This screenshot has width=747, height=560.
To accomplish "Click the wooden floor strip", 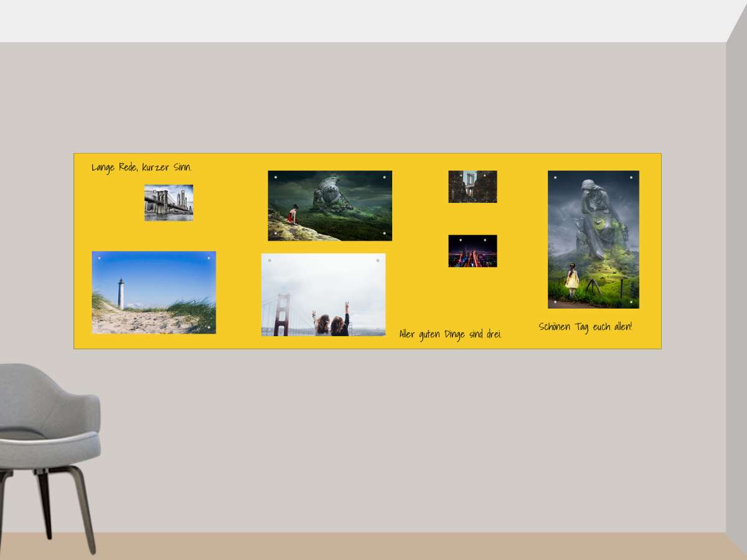I will (374, 546).
